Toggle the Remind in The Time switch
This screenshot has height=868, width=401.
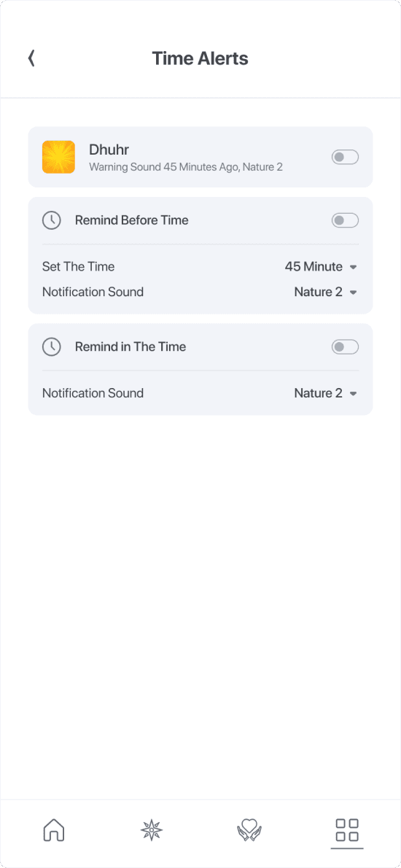pos(345,347)
